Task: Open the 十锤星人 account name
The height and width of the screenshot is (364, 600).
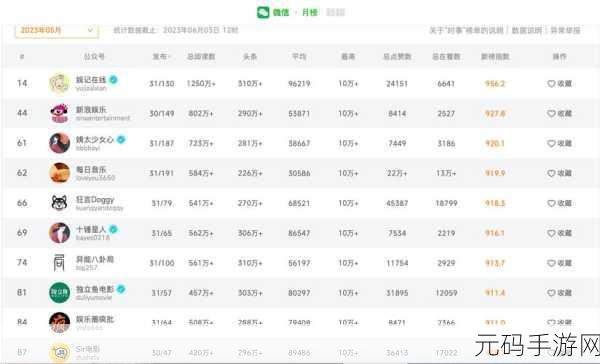Action: click(x=91, y=229)
